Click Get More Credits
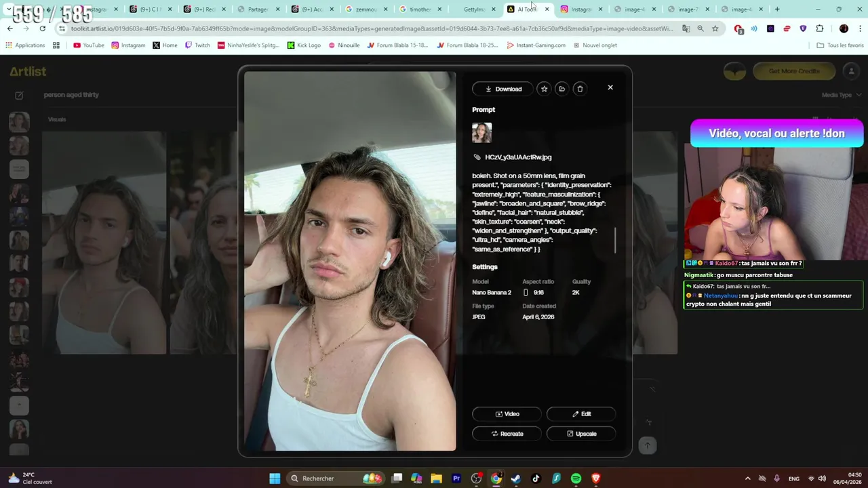 [x=793, y=71]
